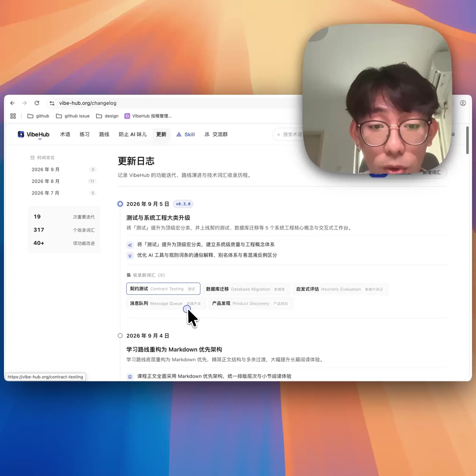Open the browser profile icon
476x476 pixels.
[463, 103]
